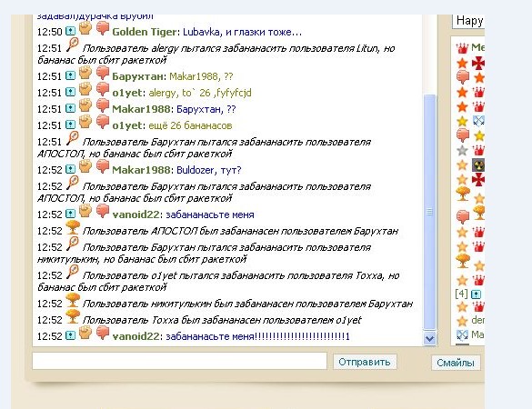This screenshot has height=409, width=532.
Task: Click info icon beside o1yet's 'ещё 26 бананасов' message
Action: [70, 125]
